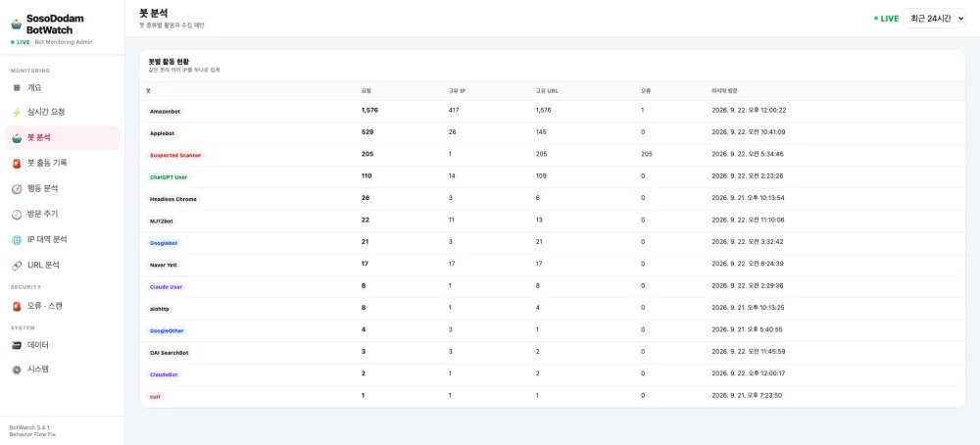Click the Headless Chrome tag

pos(173,199)
